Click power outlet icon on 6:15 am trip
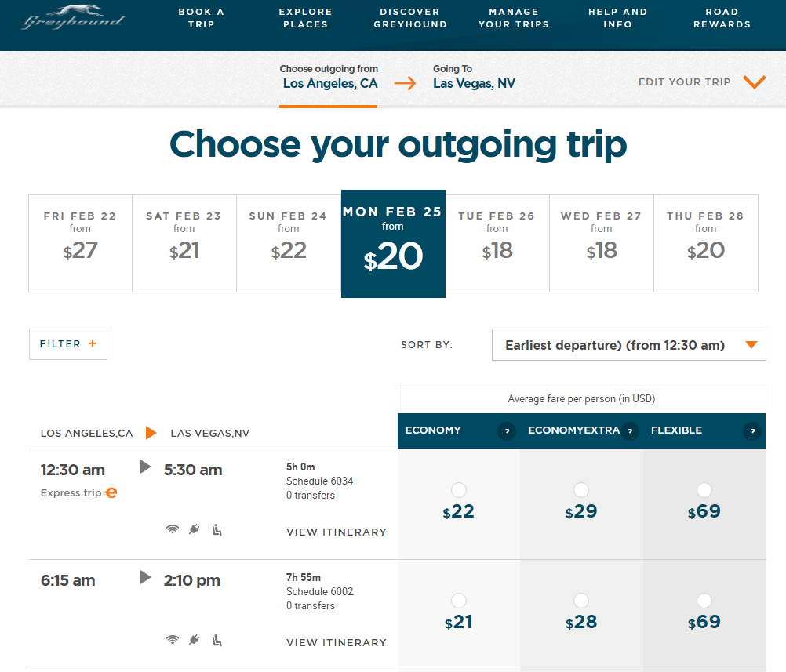Viewport: 786px width, 672px height. (195, 640)
